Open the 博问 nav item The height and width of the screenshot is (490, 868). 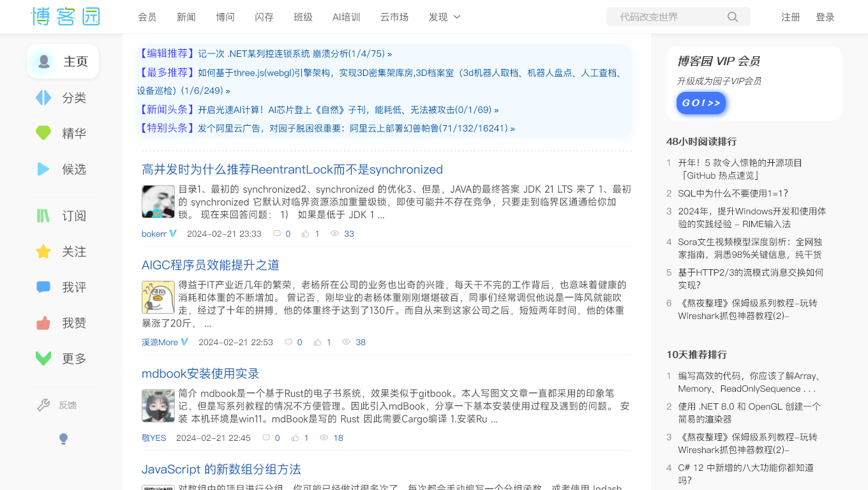[225, 17]
